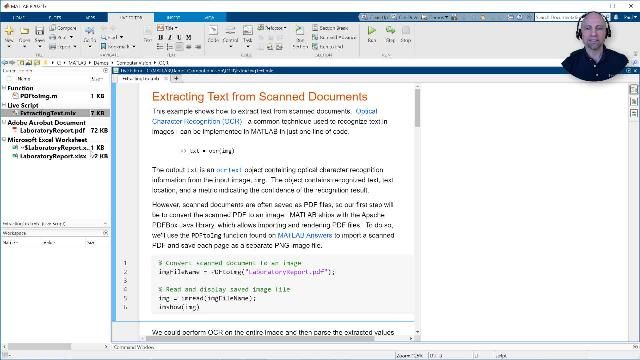The image size is (640, 360).
Task: Click the Step icon
Action: tap(390, 30)
